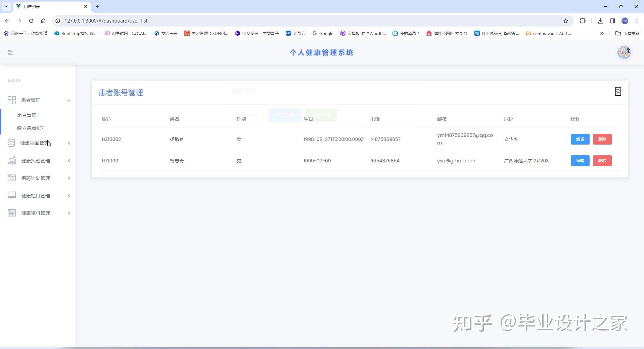Collapse the 患者管理 submenu chevron
644x349 pixels.
(x=68, y=100)
